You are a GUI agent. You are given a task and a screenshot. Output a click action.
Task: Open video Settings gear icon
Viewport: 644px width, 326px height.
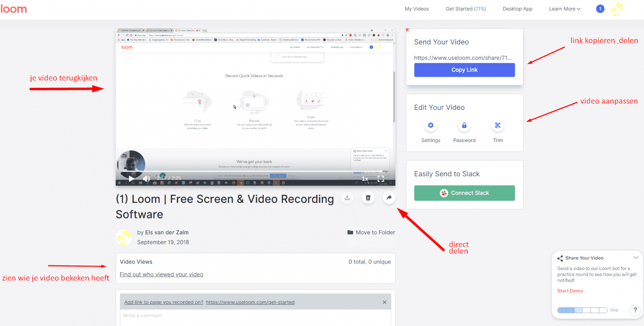(x=431, y=126)
